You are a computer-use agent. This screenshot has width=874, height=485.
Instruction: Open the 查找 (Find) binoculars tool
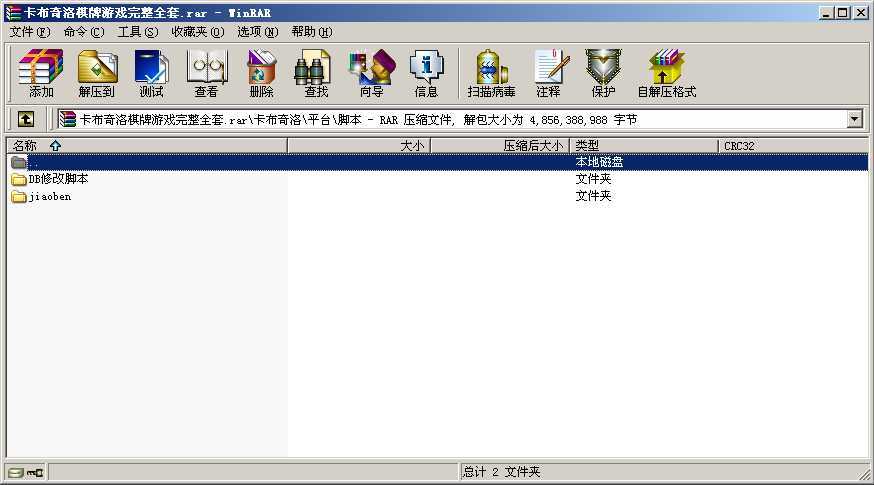[x=315, y=73]
